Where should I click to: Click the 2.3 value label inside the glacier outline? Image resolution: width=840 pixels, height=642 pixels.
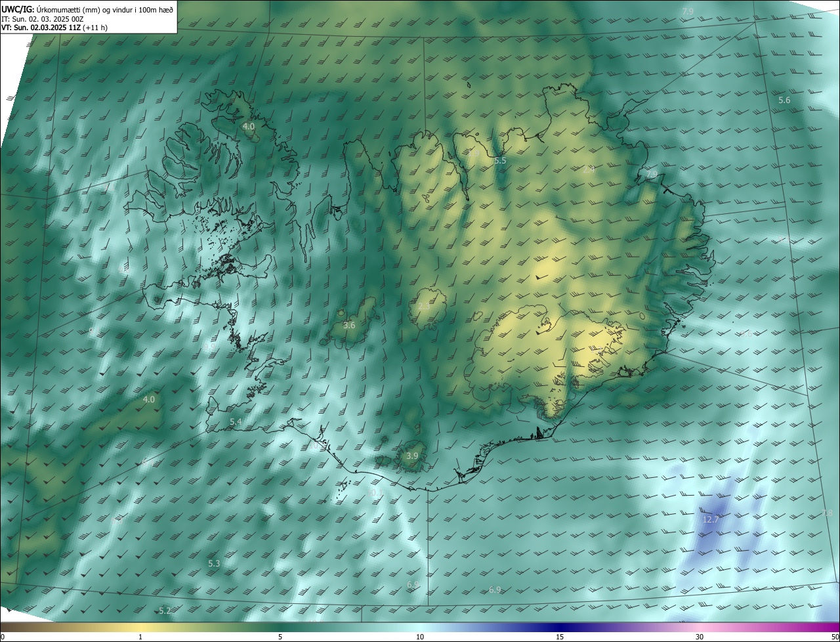425,307
